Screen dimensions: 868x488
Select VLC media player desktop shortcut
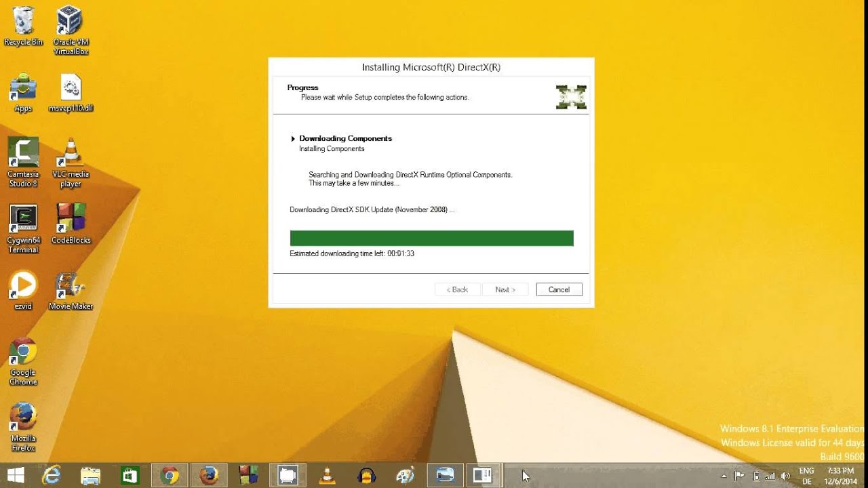[71, 163]
